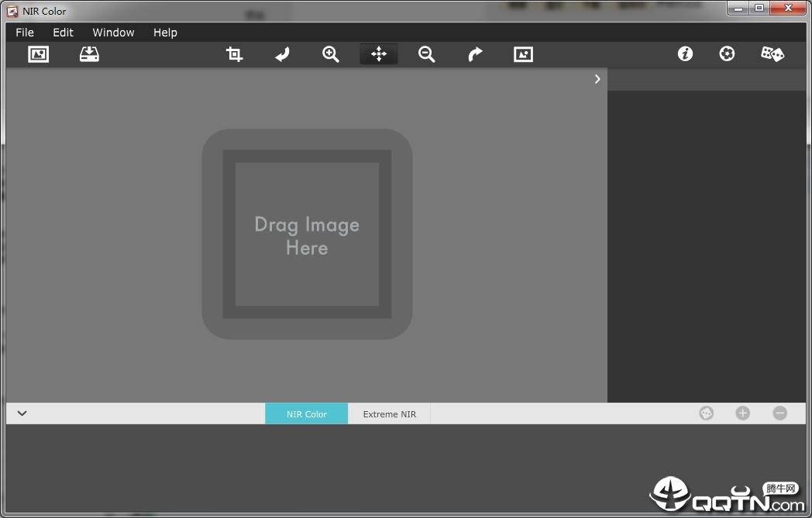Click the dice randomize icon

click(772, 53)
